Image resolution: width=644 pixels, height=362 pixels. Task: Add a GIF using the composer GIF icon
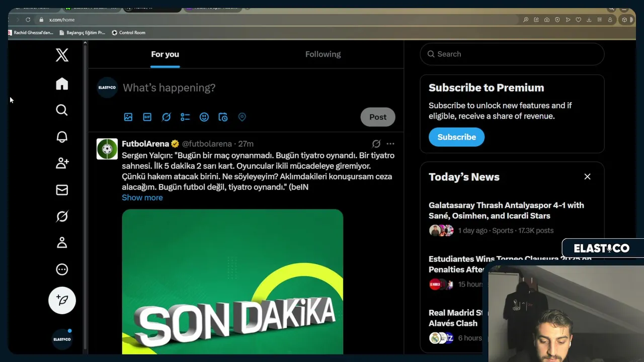(x=147, y=117)
